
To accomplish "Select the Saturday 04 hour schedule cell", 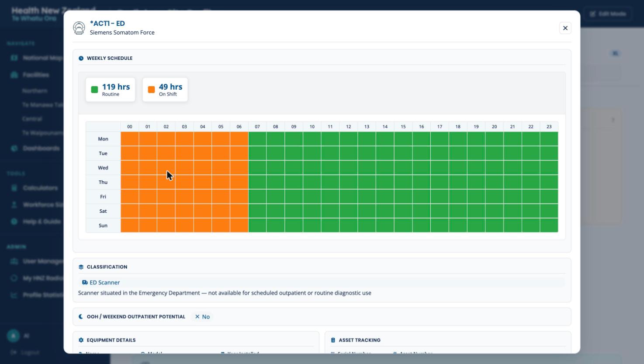I will (x=203, y=211).
